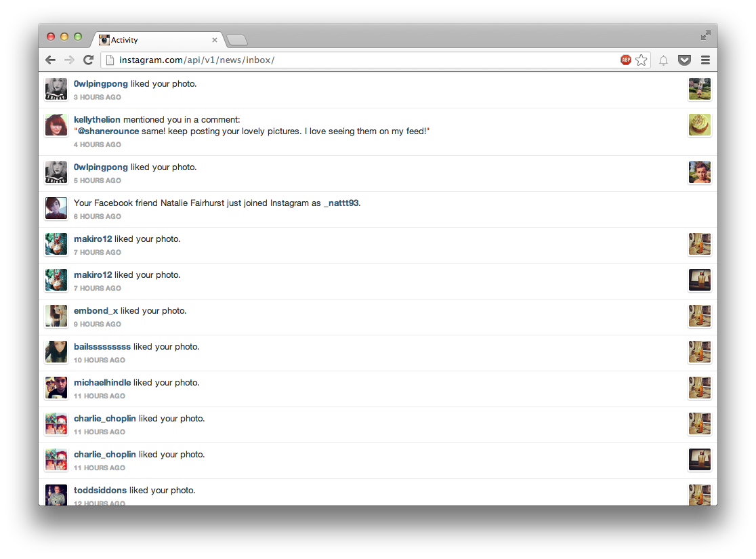Open the _nattt93 profile link
The image size is (756, 559).
(x=341, y=203)
